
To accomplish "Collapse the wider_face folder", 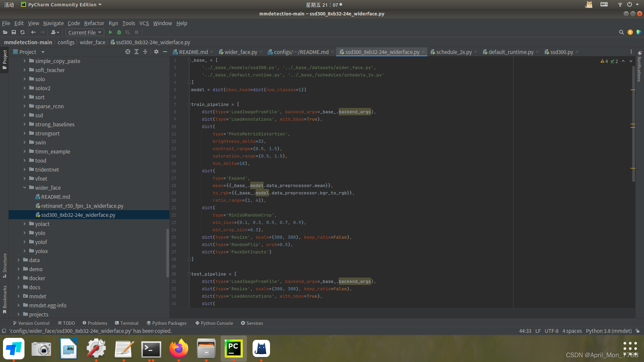I will [24, 188].
